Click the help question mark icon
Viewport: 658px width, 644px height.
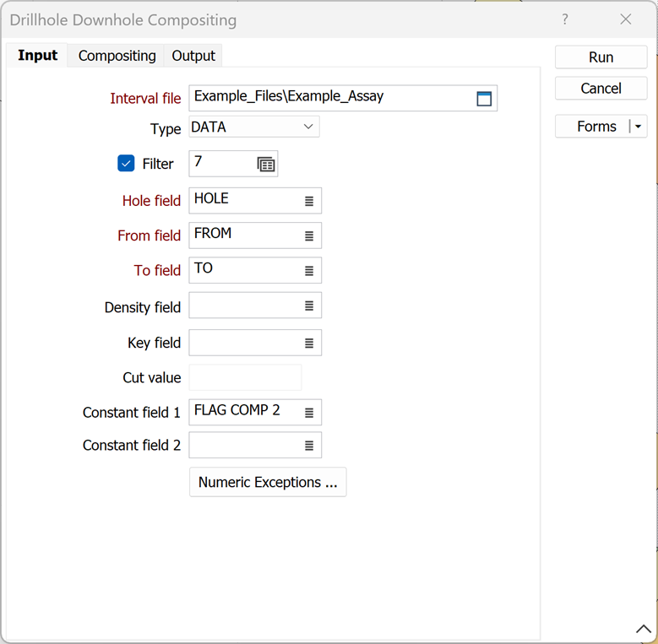[x=565, y=19]
